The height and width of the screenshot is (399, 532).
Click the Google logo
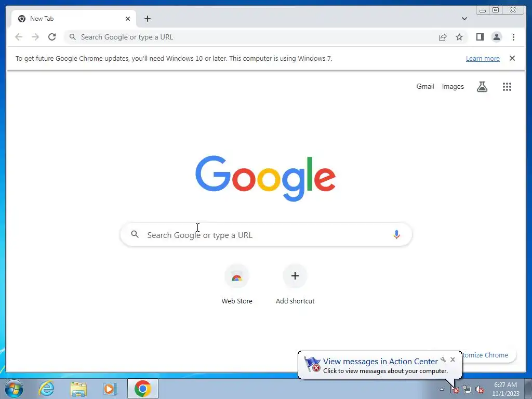tap(265, 178)
